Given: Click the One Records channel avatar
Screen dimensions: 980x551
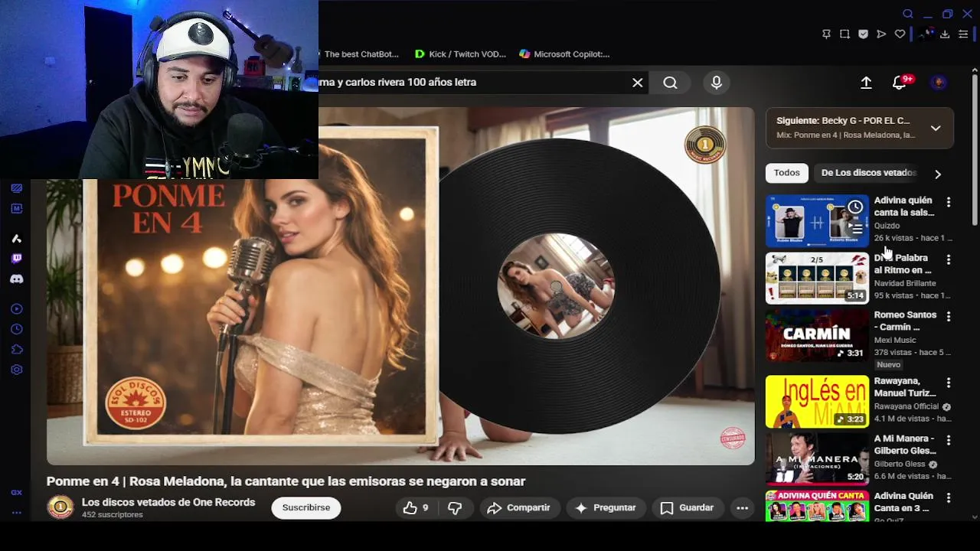Looking at the screenshot, I should point(60,507).
